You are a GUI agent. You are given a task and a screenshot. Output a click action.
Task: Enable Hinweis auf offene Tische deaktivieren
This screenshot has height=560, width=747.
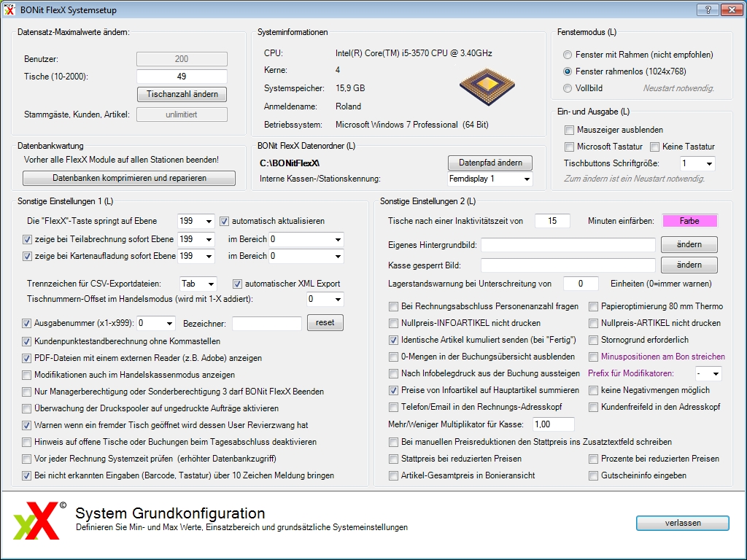point(27,442)
